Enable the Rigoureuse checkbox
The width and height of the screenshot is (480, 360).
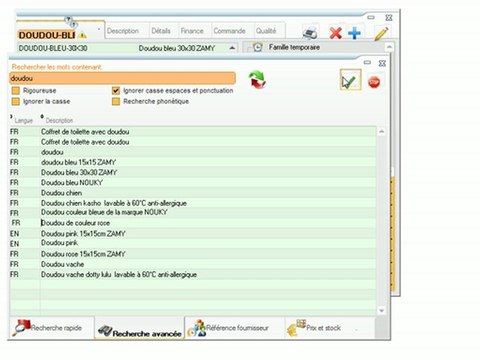[16, 91]
